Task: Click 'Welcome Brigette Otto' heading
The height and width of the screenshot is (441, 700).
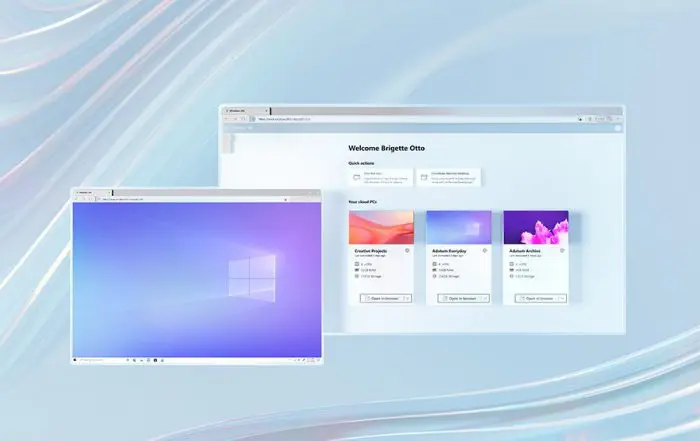Action: (x=387, y=148)
